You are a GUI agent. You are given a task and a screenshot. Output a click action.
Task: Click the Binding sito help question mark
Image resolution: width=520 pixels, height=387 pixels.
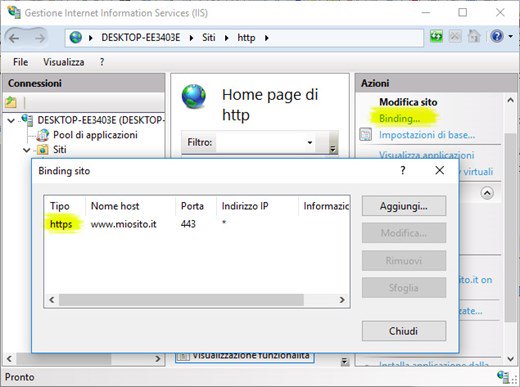(x=403, y=171)
